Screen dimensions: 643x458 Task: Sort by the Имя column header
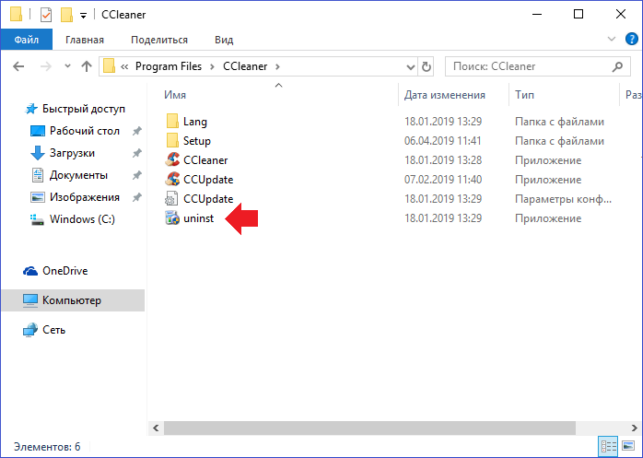click(175, 95)
